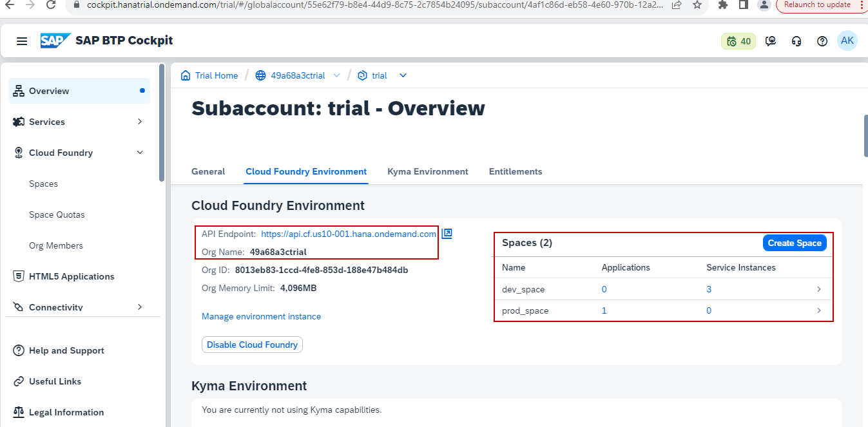
Task: Share this page from address bar
Action: pos(677,5)
